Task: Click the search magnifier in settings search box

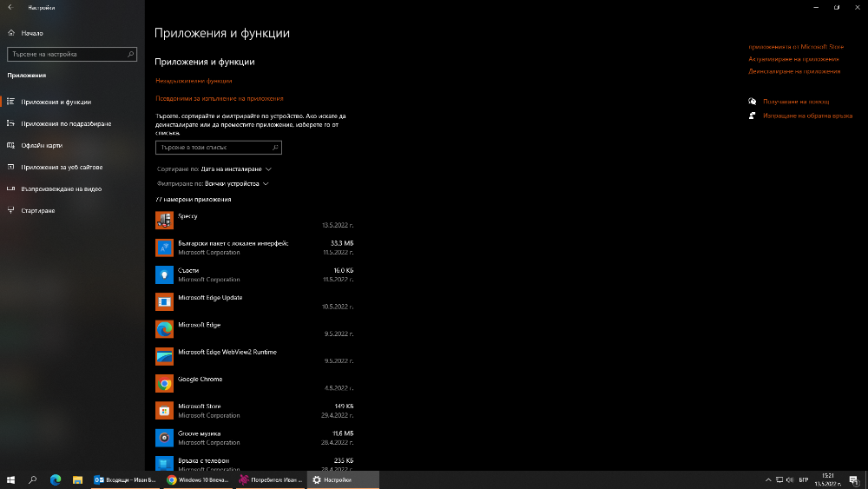Action: pos(131,54)
